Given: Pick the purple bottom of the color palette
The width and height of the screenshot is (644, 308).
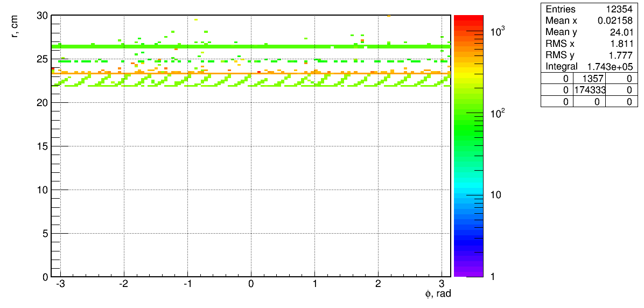Looking at the screenshot, I should [468, 274].
